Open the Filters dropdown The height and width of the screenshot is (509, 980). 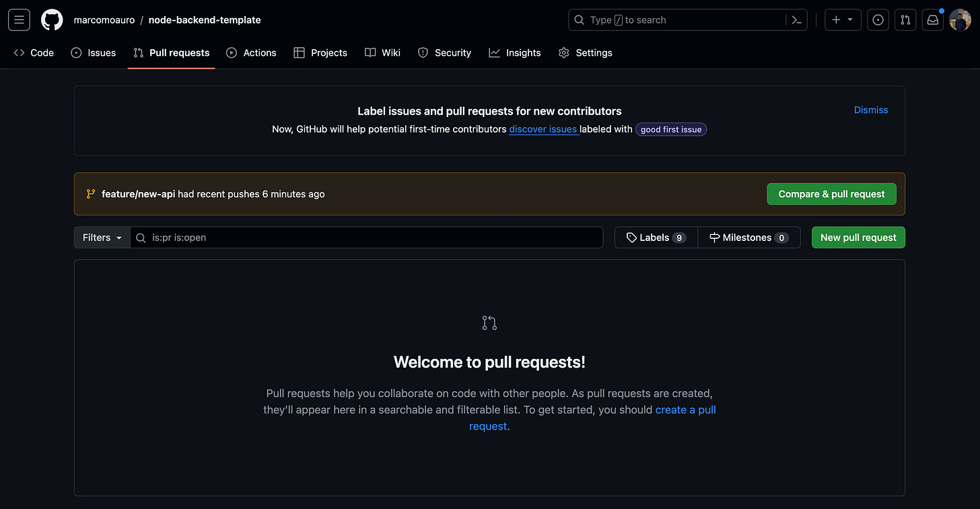(102, 238)
